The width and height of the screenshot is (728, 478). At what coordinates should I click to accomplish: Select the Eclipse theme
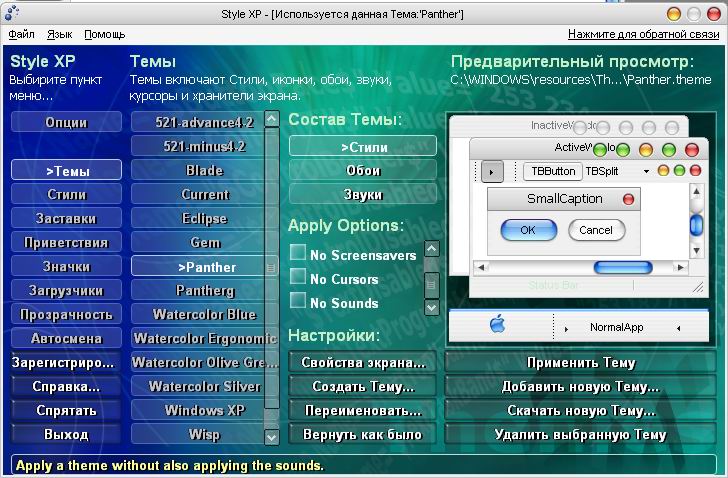pos(198,219)
